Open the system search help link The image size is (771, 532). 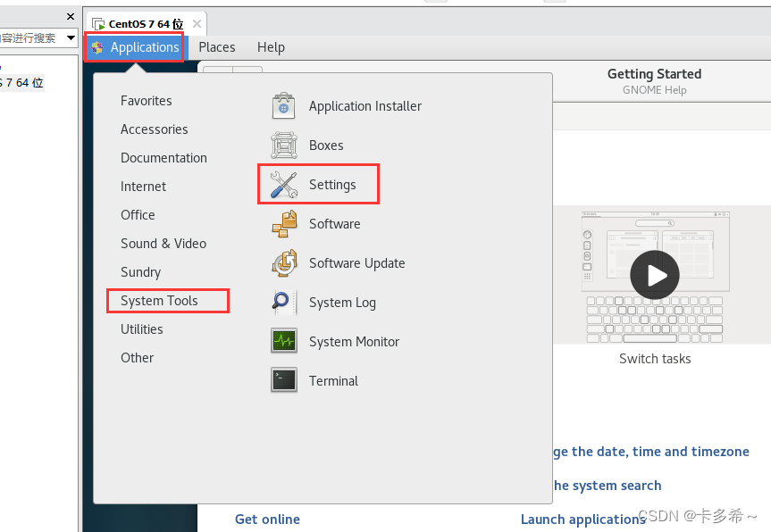pos(608,486)
